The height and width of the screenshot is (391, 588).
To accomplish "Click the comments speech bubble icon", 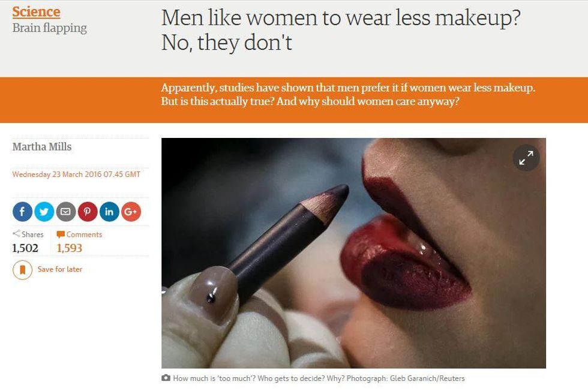I will point(61,234).
